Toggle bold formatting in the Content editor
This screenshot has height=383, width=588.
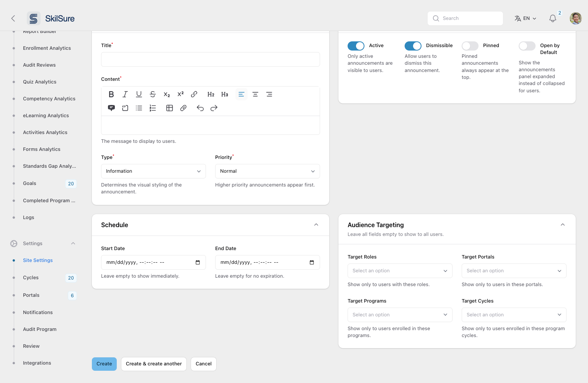pyautogui.click(x=111, y=94)
